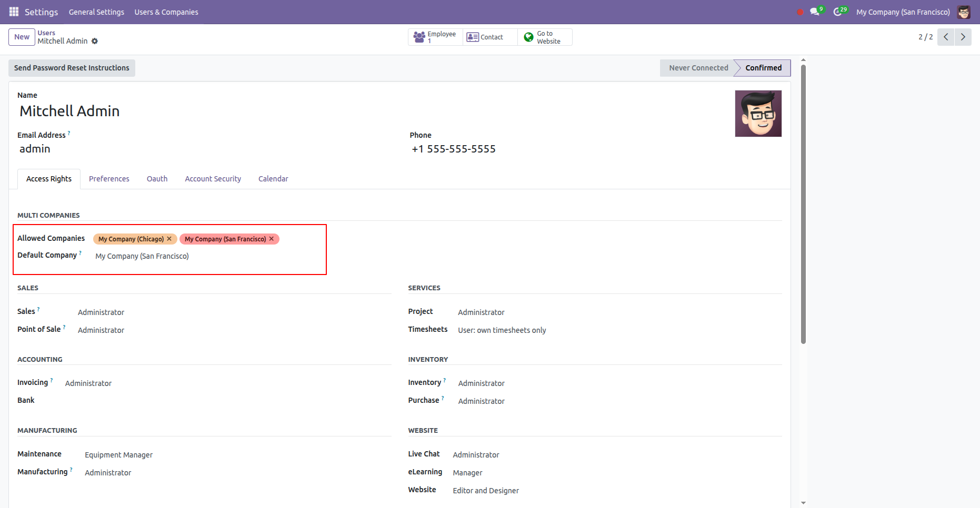The width and height of the screenshot is (980, 508).
Task: Open the conversations chat icon
Action: coord(814,12)
